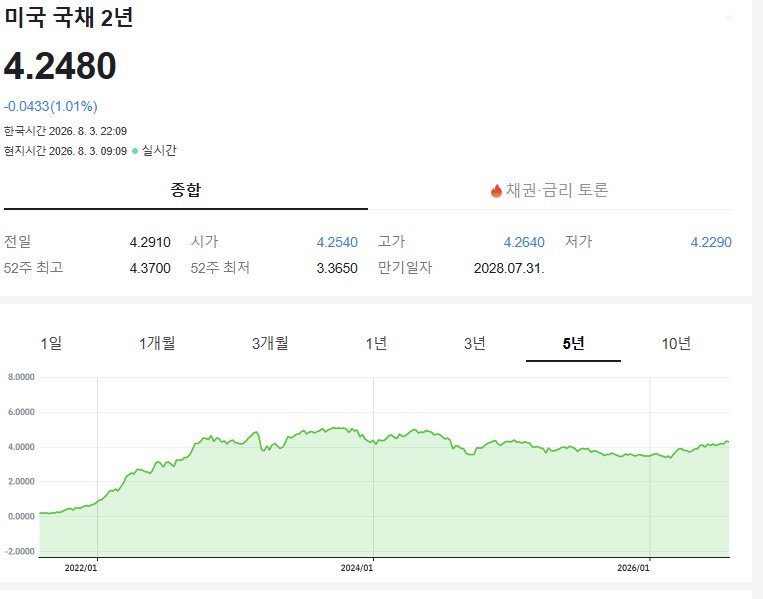Open the 채권·금리 토론 tab
This screenshot has width=763, height=599.
point(550,190)
